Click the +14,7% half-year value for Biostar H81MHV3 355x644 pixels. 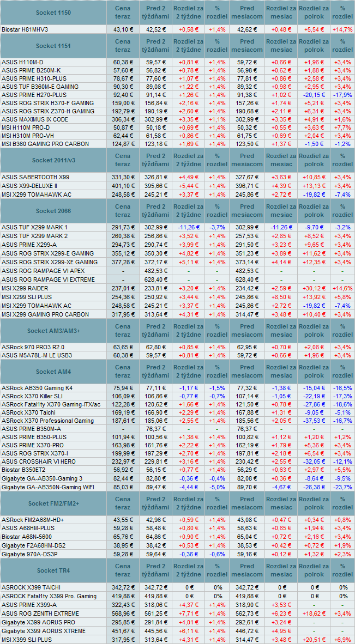pos(343,29)
